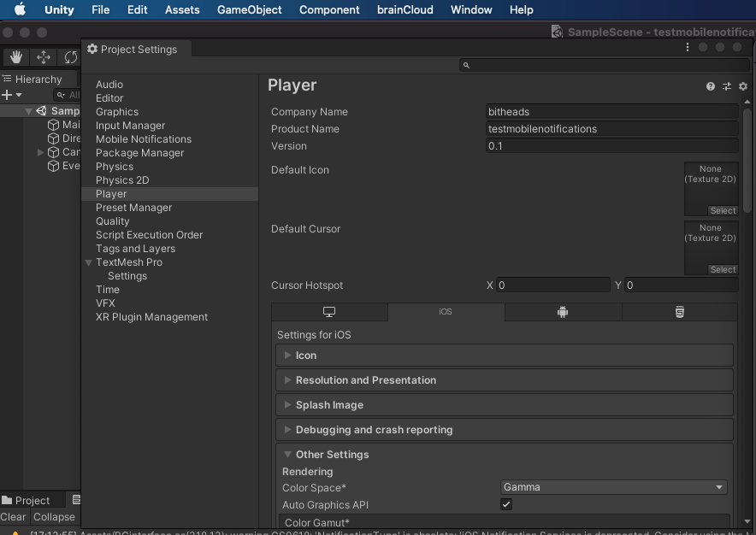
Task: Collapse the SampleScene hierarchy arrow
Action: [28, 111]
